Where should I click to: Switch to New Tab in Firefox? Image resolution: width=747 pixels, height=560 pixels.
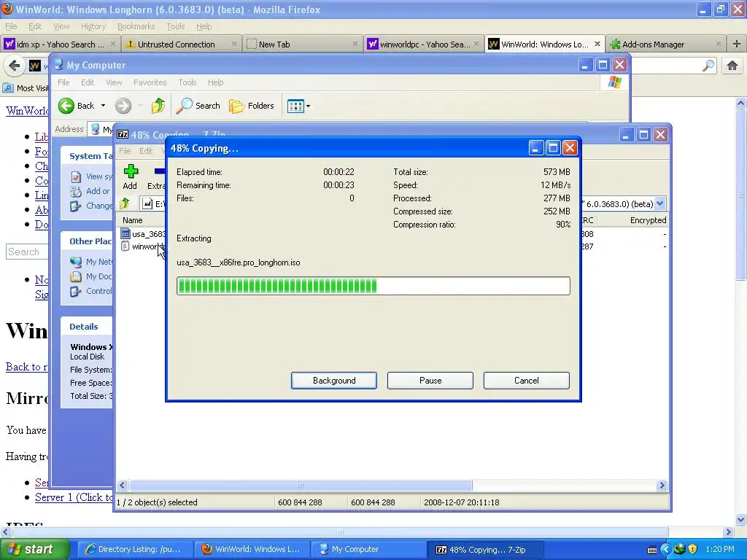(302, 44)
